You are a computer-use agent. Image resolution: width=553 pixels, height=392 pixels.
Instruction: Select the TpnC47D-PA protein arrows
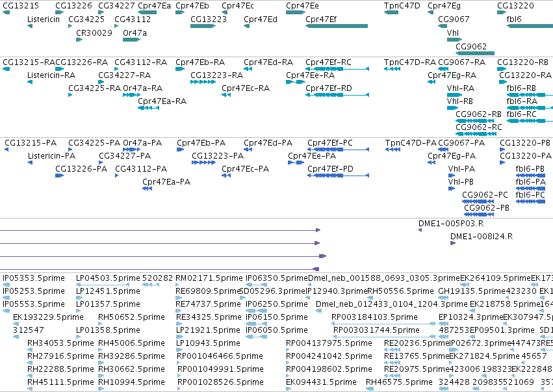392,150
